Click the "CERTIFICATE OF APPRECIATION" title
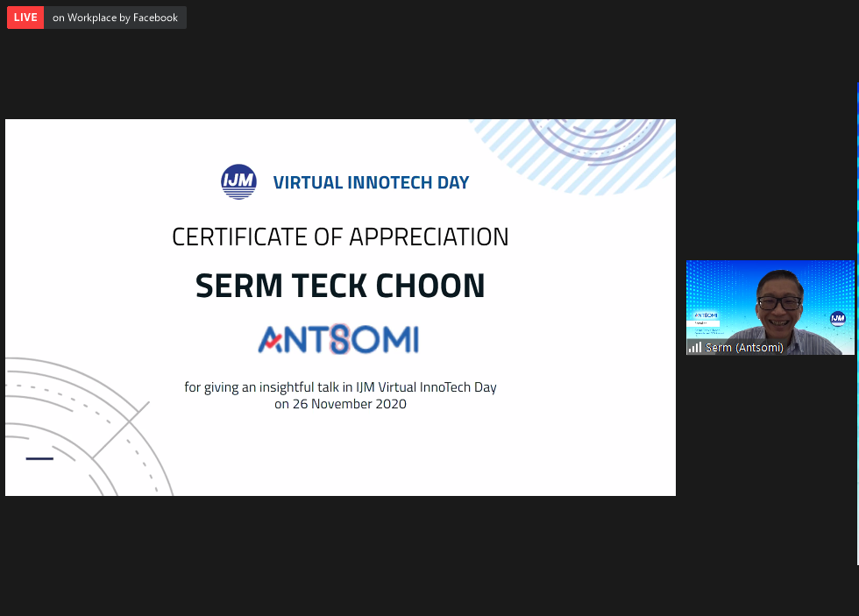The height and width of the screenshot is (616, 859). click(x=340, y=237)
